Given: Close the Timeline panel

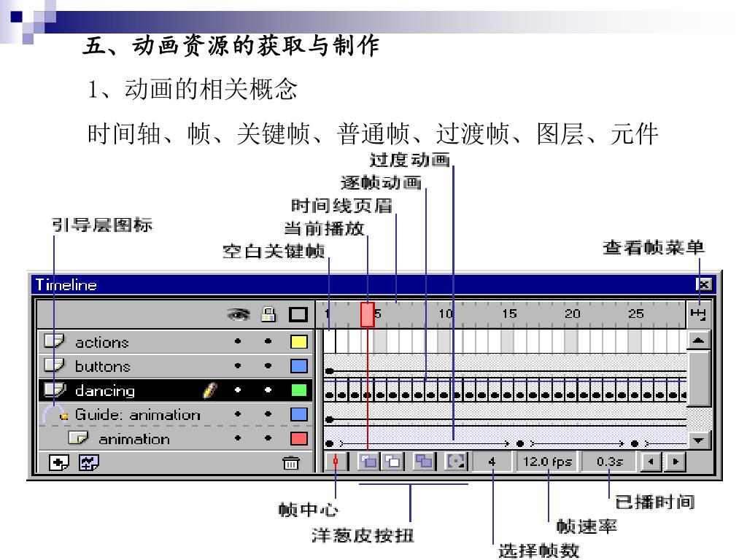Looking at the screenshot, I should pos(704,284).
